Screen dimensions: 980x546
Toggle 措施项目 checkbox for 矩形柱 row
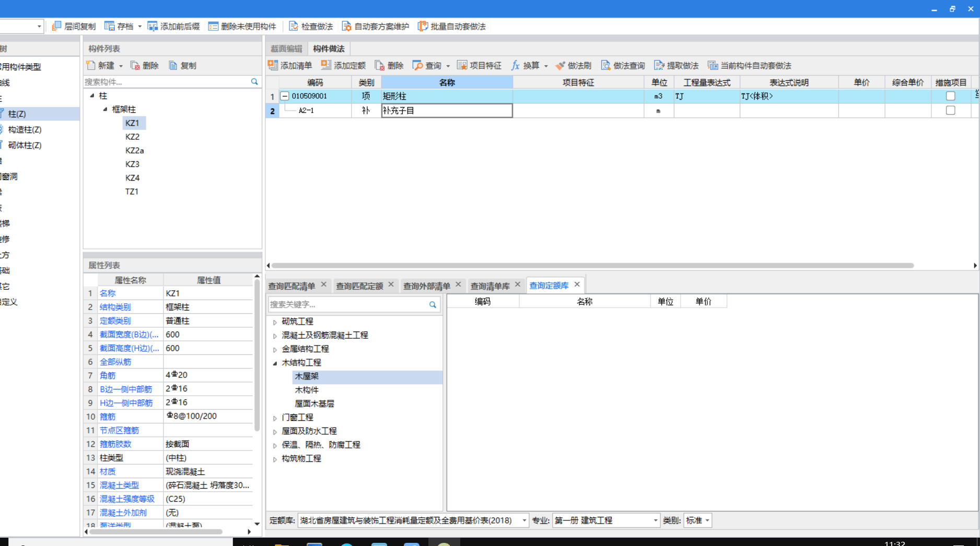click(951, 96)
